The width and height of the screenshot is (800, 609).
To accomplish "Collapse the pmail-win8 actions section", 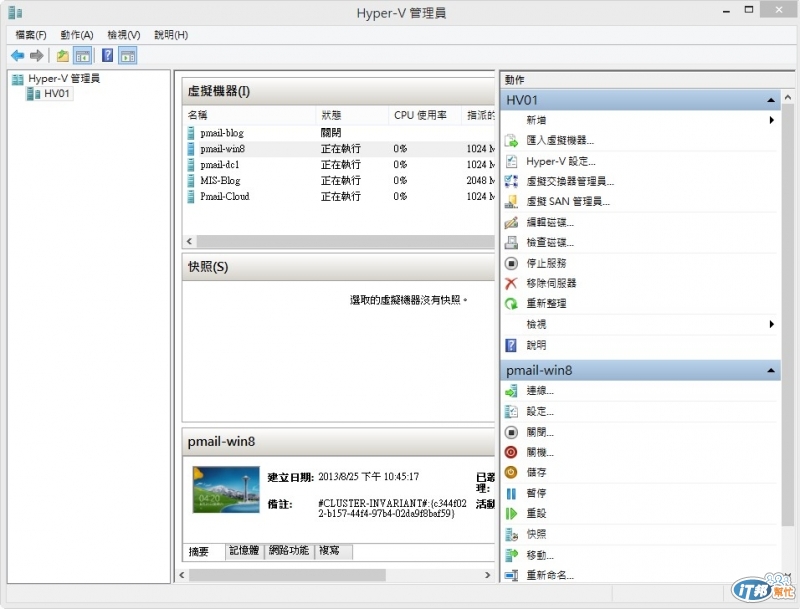I will (x=771, y=371).
